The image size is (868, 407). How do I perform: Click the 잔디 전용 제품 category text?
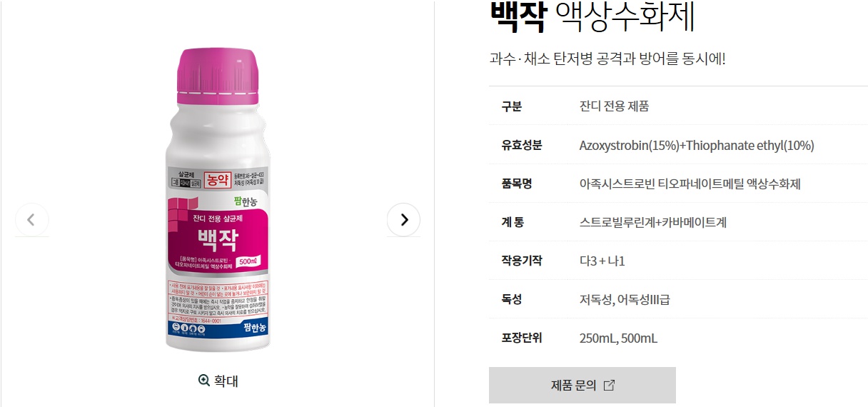pos(615,106)
